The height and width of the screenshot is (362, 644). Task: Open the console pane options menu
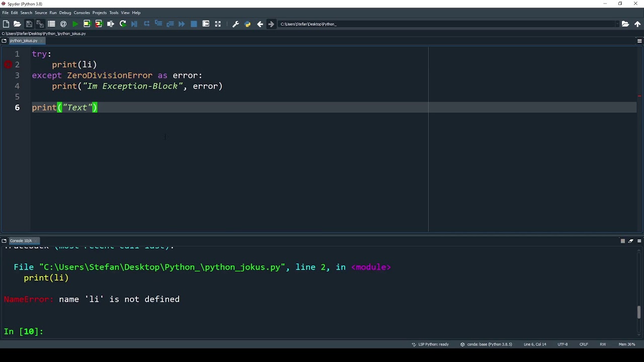639,241
